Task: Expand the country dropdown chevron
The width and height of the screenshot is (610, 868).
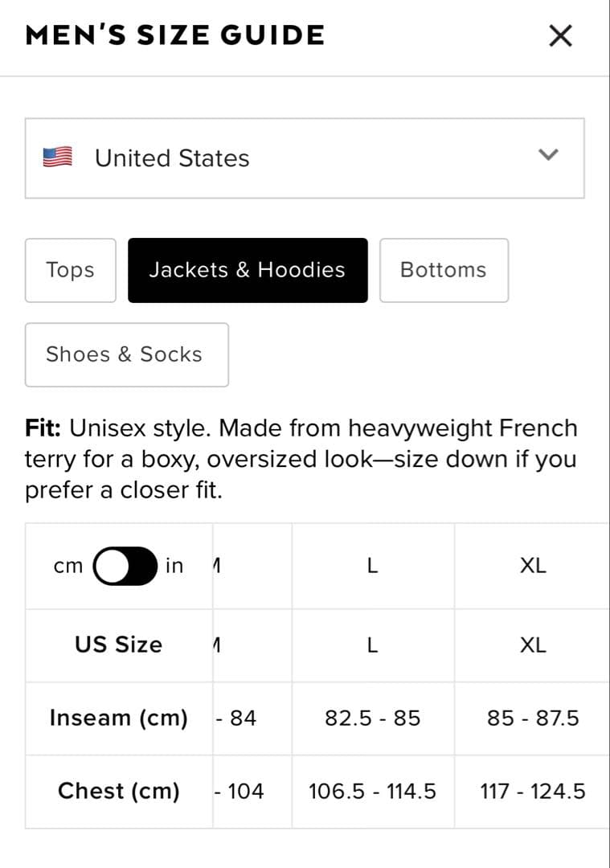Action: [x=548, y=155]
